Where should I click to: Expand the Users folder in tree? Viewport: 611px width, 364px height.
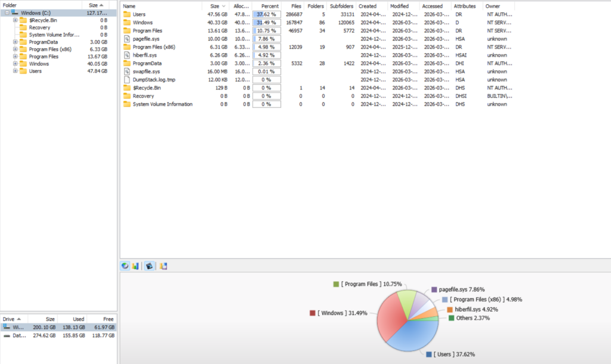click(15, 71)
